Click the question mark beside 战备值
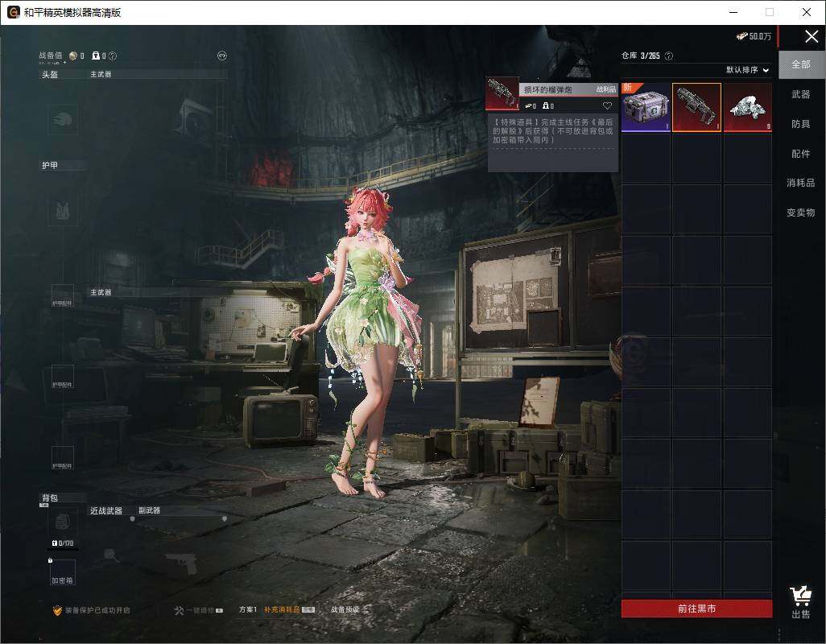The image size is (826, 644). tap(112, 56)
